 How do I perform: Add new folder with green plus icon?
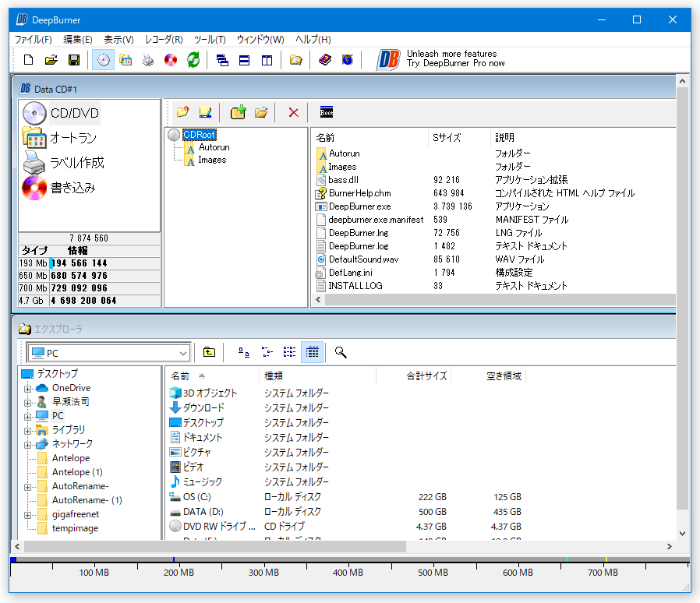pos(239,112)
